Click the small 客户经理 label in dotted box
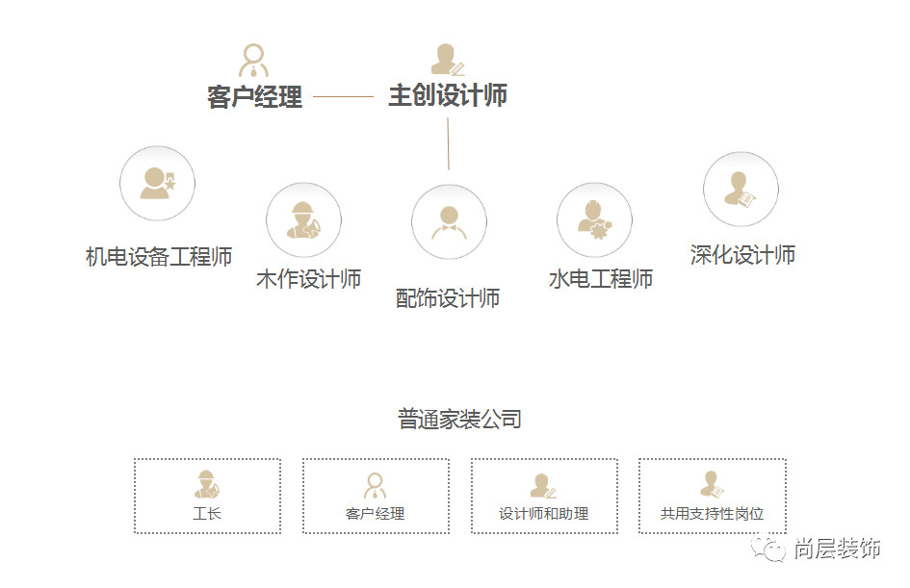This screenshot has height=588, width=910. pyautogui.click(x=375, y=514)
